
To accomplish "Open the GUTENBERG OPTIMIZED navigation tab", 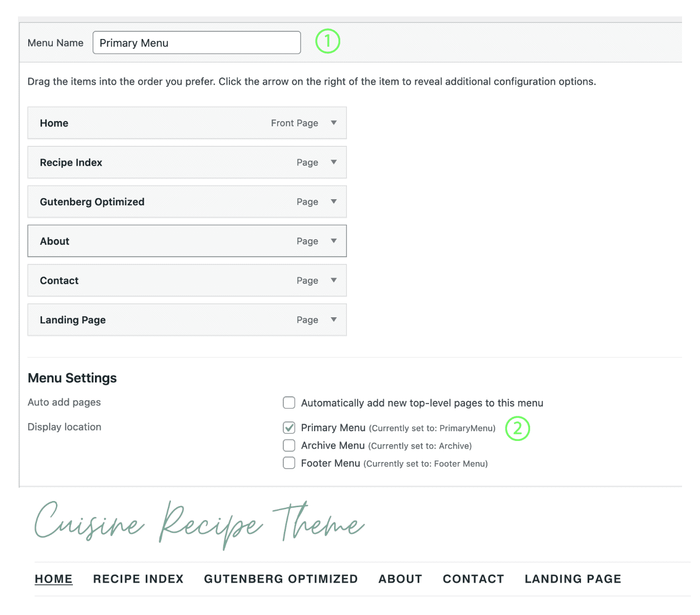I will pos(280,579).
